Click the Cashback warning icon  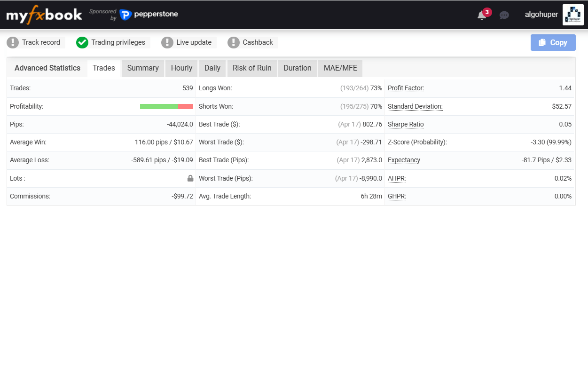pyautogui.click(x=234, y=42)
